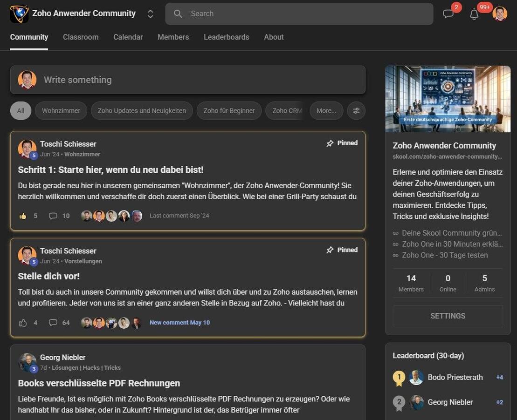
Task: Like the 'Stelle dich vor!' post
Action: pos(23,323)
